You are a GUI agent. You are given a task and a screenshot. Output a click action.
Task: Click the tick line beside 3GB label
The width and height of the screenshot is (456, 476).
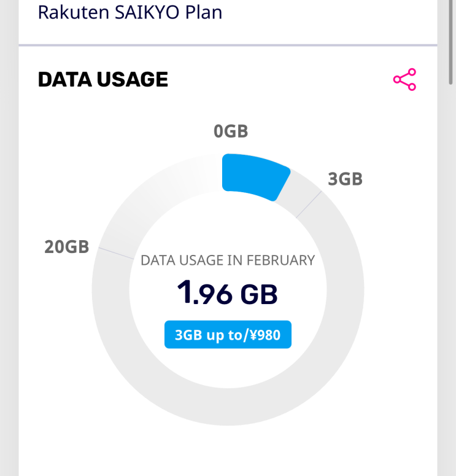[309, 205]
